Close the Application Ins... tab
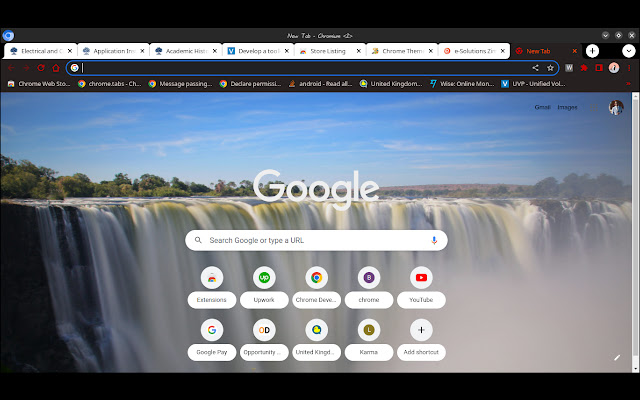This screenshot has width=640, height=400. [142, 51]
